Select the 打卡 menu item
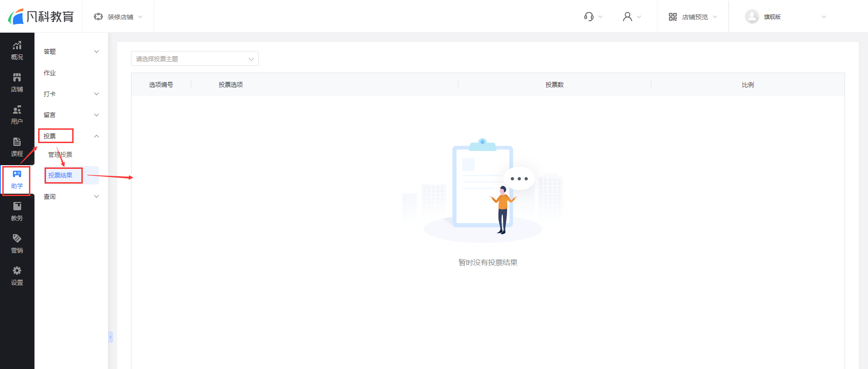This screenshot has width=868, height=369. 50,94
